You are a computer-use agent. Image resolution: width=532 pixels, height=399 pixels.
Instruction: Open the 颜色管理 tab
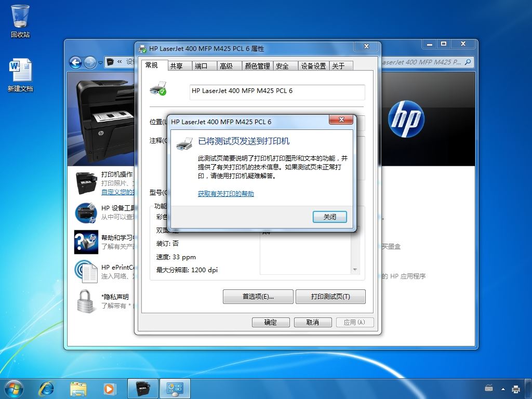tap(258, 66)
